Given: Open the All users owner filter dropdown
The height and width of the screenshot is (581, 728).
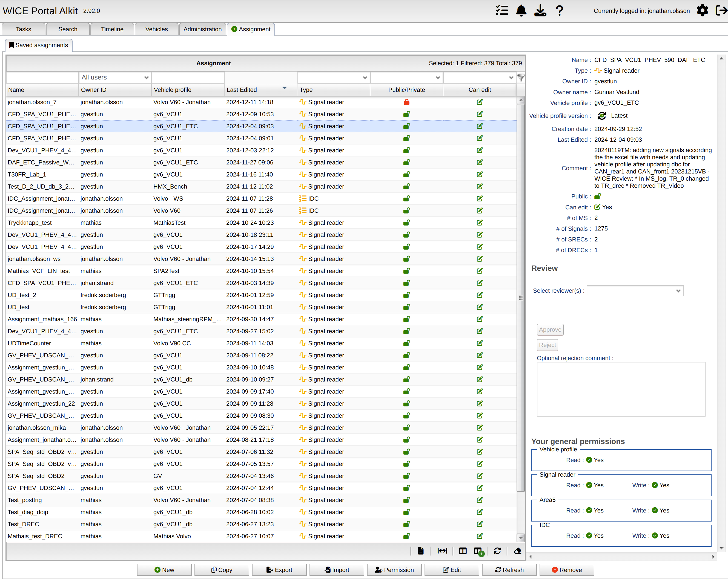Looking at the screenshot, I should [x=115, y=77].
